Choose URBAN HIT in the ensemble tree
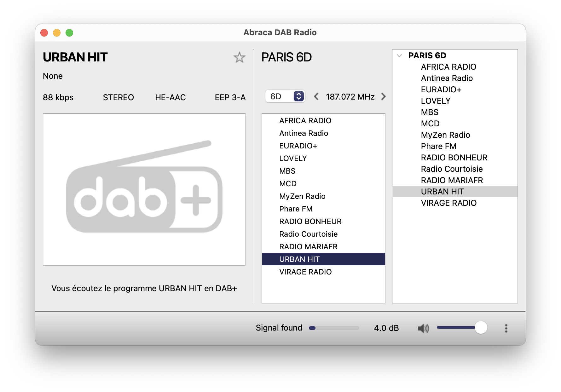The image size is (561, 392). coord(455,192)
